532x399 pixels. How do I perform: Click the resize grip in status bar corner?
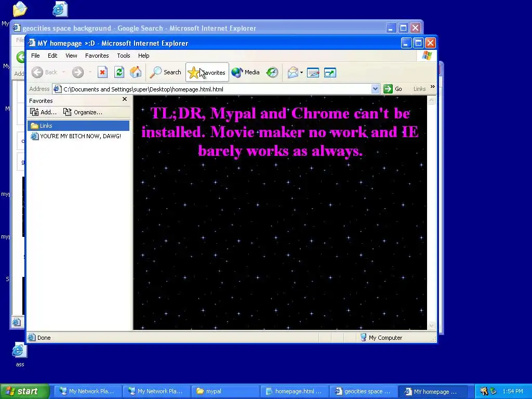pos(433,339)
